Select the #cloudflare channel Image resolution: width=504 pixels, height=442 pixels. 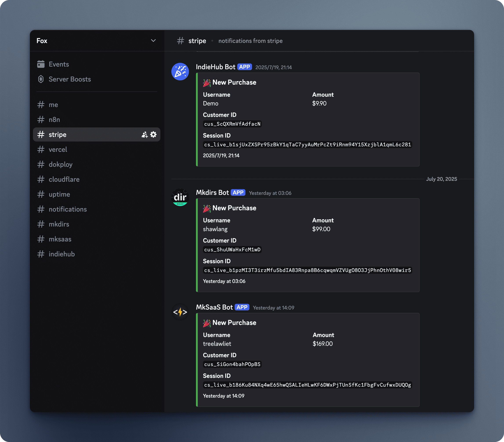64,179
